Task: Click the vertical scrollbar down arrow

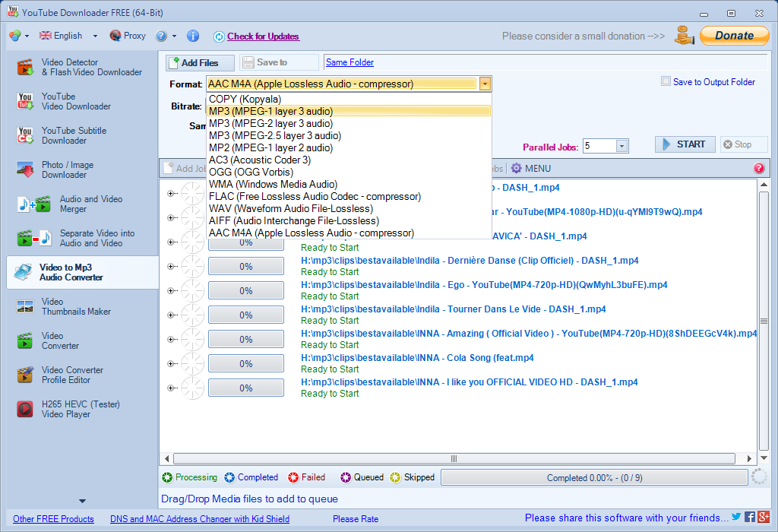Action: coord(764,458)
